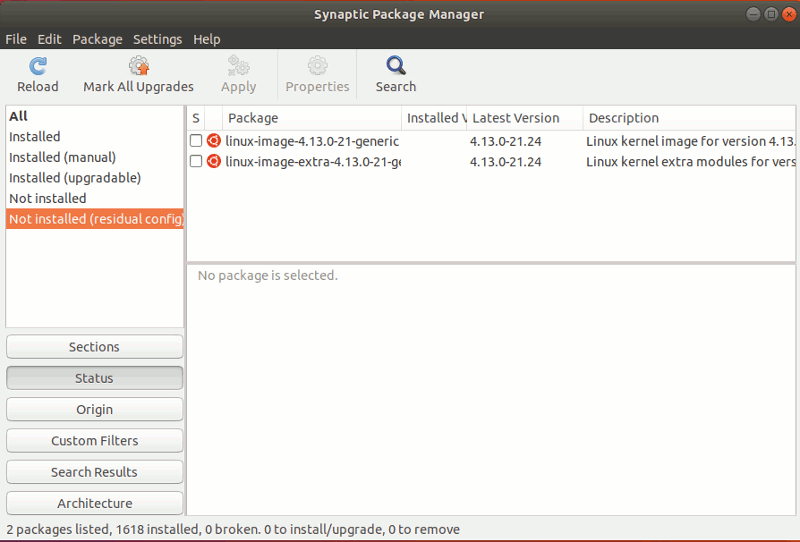Switch to the Origin filter view
This screenshot has height=542, width=800.
pos(94,409)
